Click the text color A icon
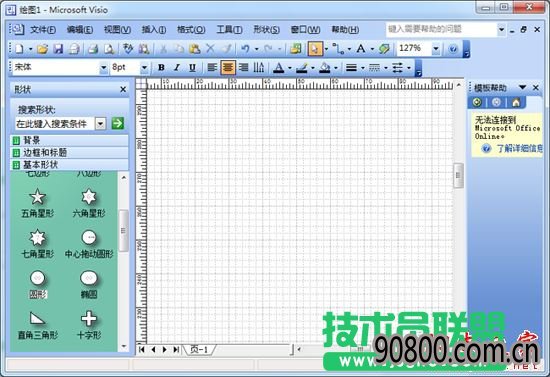The height and width of the screenshot is (377, 550). (279, 68)
